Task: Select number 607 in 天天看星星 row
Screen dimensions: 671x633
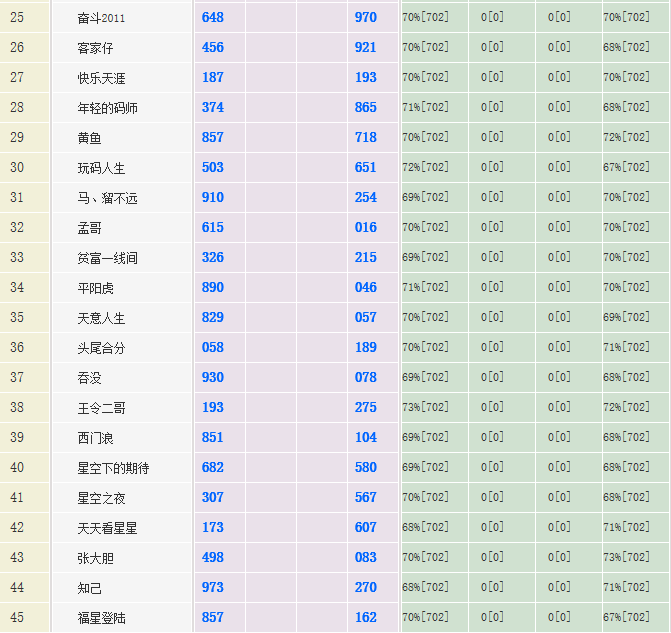Action: click(365, 527)
